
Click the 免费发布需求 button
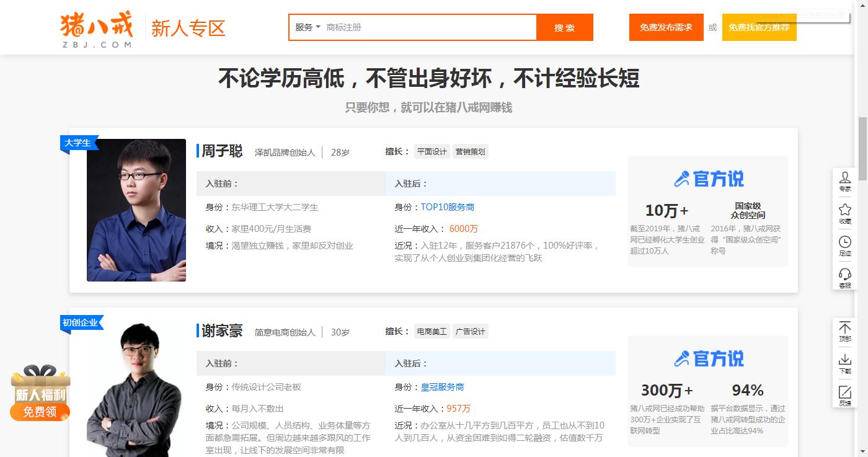[x=666, y=27]
